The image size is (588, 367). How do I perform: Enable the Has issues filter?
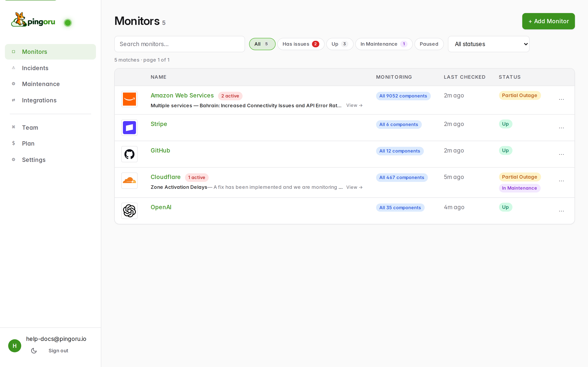[301, 44]
